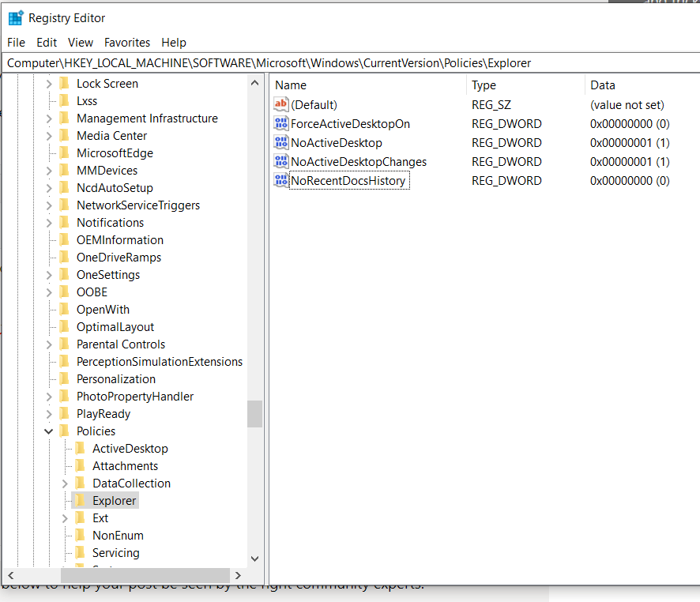The image size is (700, 602).
Task: Click the tree scroll right arrow
Action: tap(238, 575)
